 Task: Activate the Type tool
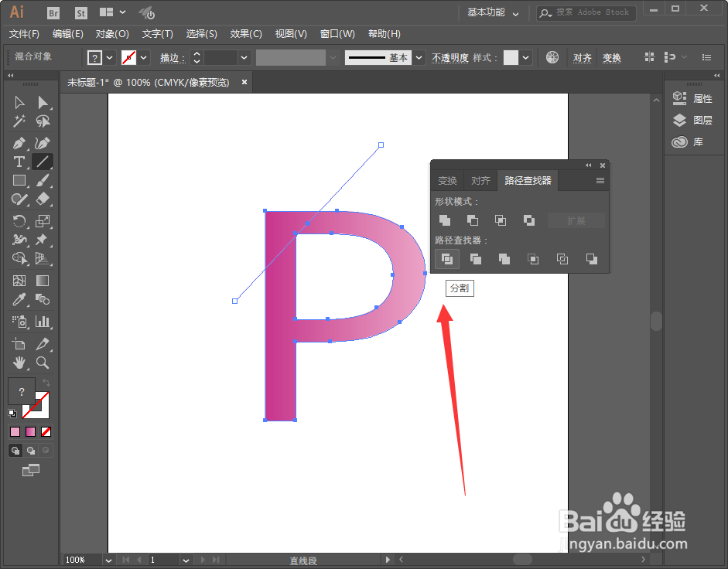[x=19, y=162]
